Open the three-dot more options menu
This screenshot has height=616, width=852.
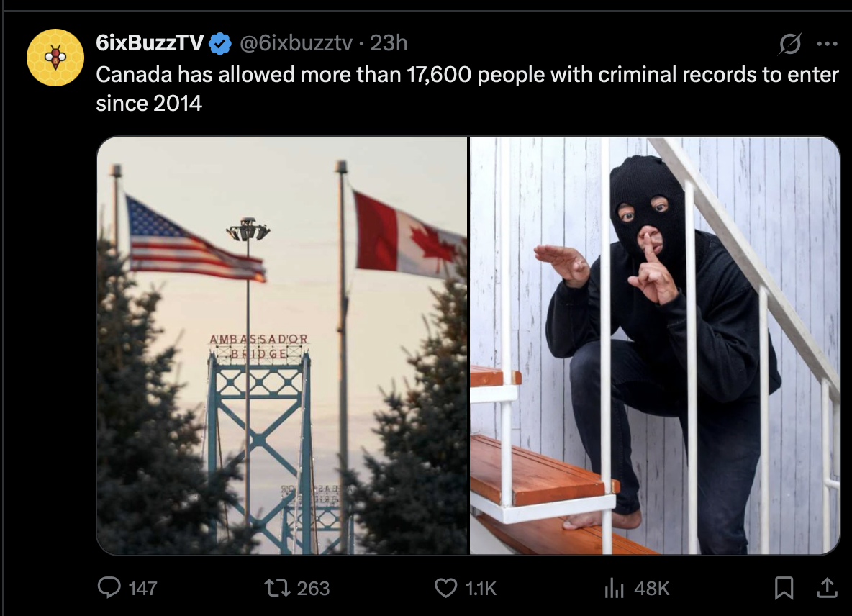[x=827, y=43]
